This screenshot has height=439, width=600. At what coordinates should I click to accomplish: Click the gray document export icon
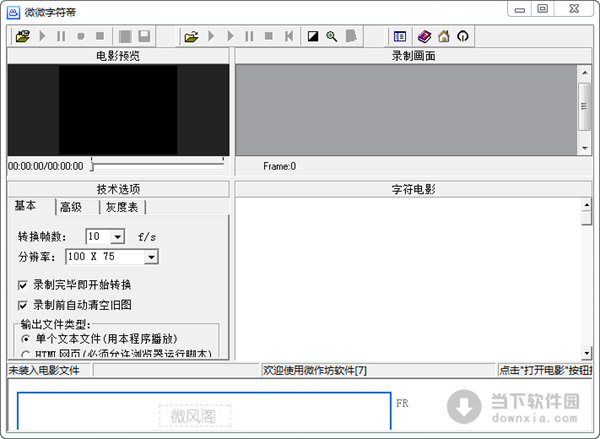click(x=351, y=36)
